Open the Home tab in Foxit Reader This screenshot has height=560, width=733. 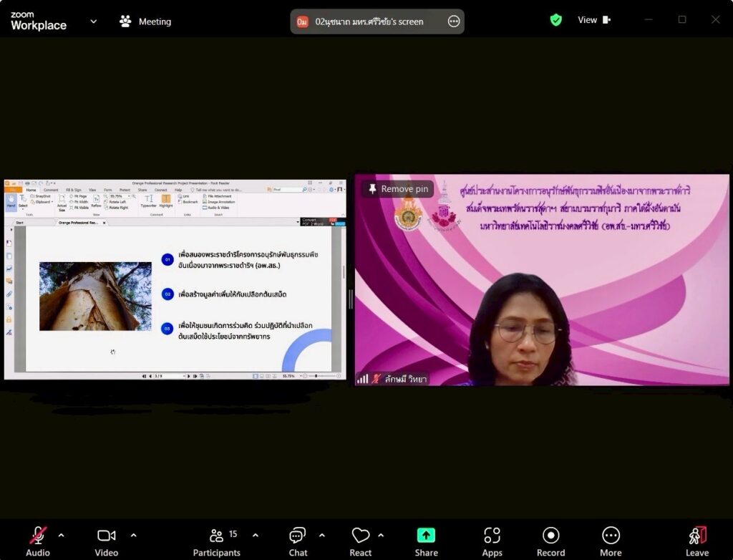31,190
